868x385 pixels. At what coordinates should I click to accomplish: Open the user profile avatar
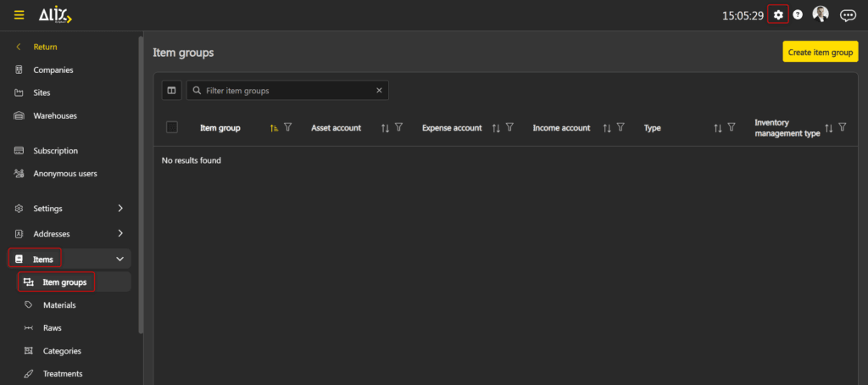821,14
